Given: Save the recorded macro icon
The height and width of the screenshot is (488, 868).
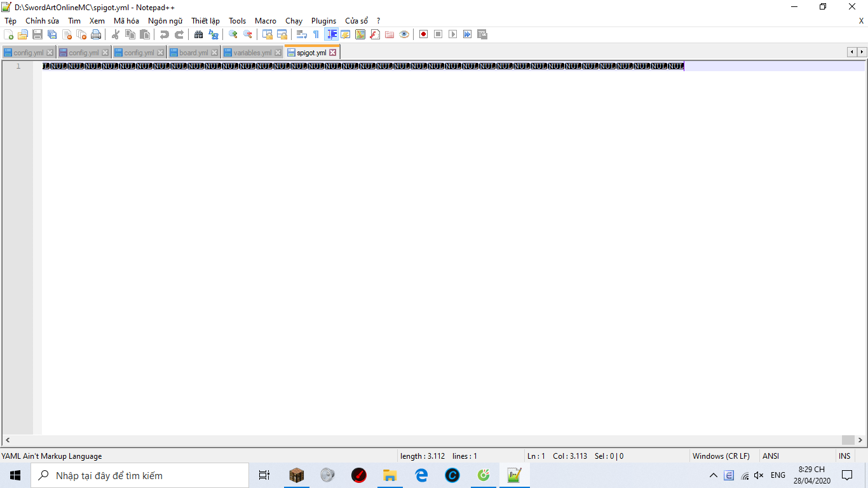Looking at the screenshot, I should click(482, 34).
